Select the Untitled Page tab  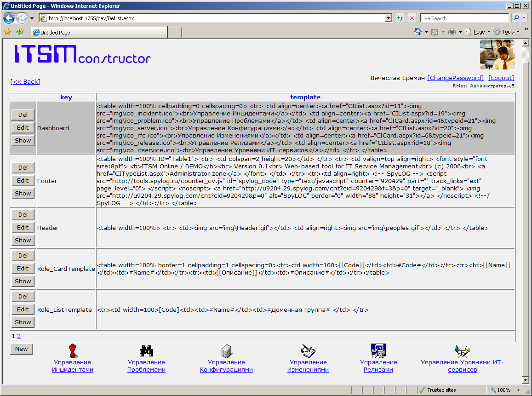tap(99, 33)
